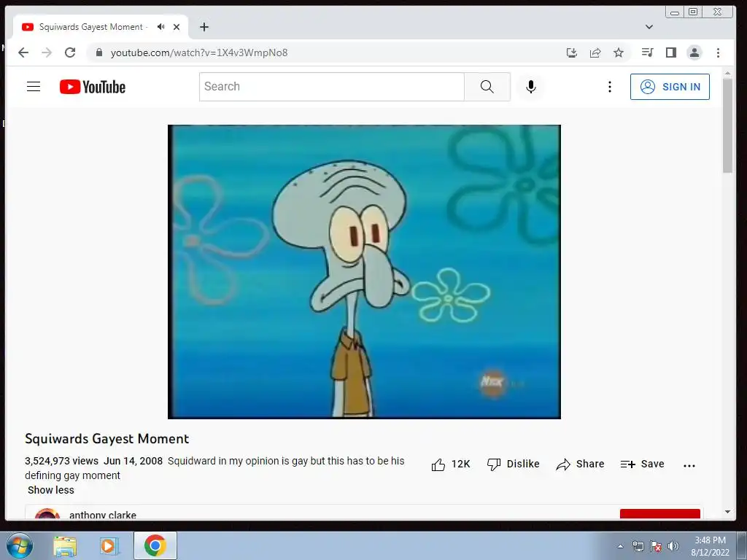Open the Windows Start orb
This screenshot has height=560, width=747.
[x=19, y=545]
